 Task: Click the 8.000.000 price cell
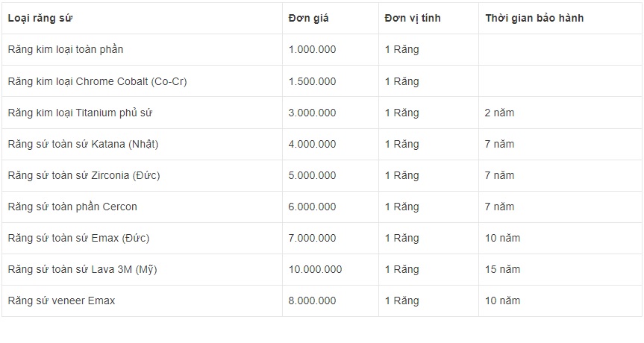312,300
